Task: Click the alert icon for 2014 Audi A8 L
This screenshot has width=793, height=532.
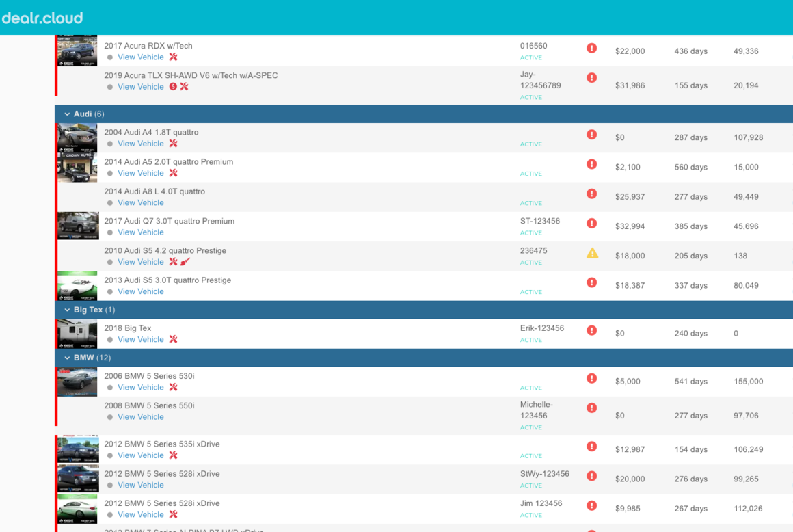Action: [x=592, y=194]
